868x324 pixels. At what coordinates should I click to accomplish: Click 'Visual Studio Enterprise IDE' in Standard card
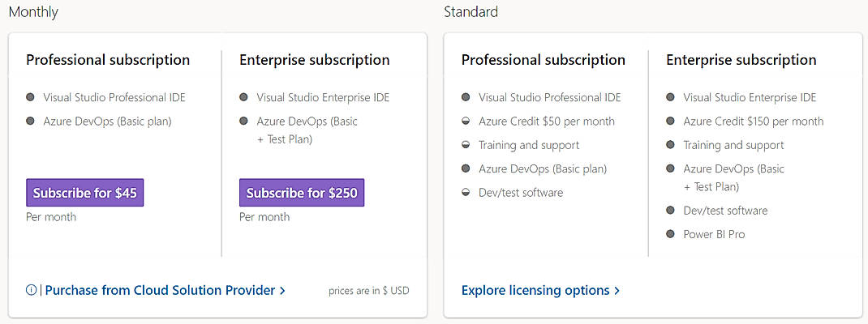pyautogui.click(x=750, y=97)
